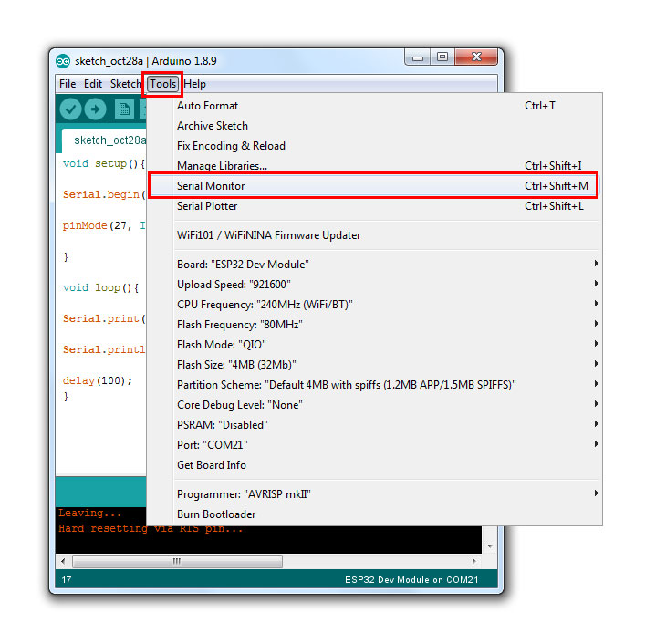Click the Arduino logo in title bar
This screenshot has width=666, height=644.
point(63,61)
